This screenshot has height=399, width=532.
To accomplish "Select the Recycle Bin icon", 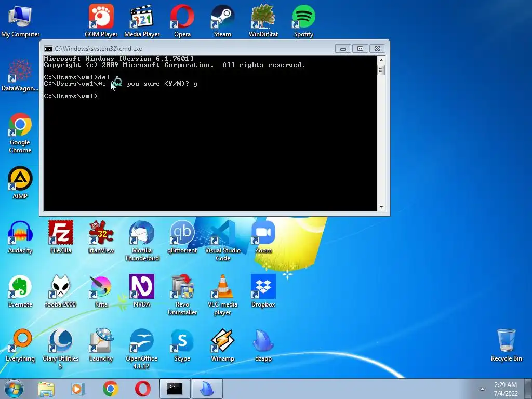I will tap(506, 345).
